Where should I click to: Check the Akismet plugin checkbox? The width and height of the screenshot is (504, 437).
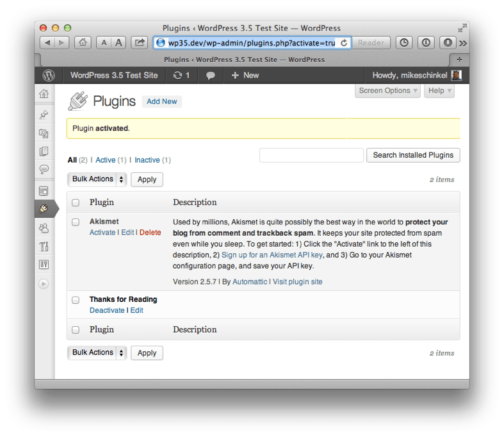click(x=76, y=222)
